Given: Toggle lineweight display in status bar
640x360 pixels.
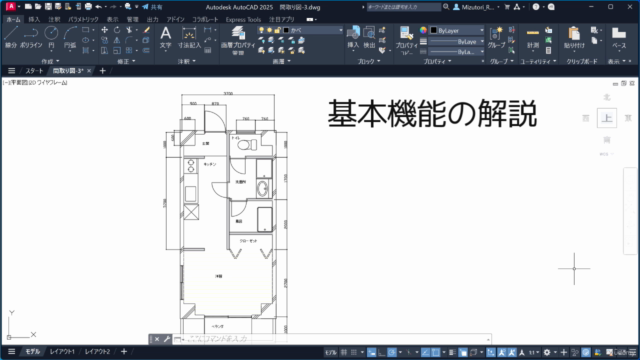Looking at the screenshot, I should [452, 352].
